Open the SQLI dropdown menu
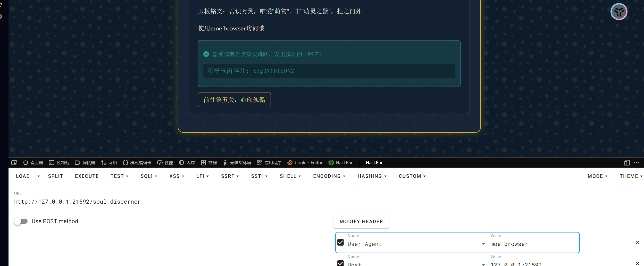Screen dimensions: 644x266 [x=149, y=176]
